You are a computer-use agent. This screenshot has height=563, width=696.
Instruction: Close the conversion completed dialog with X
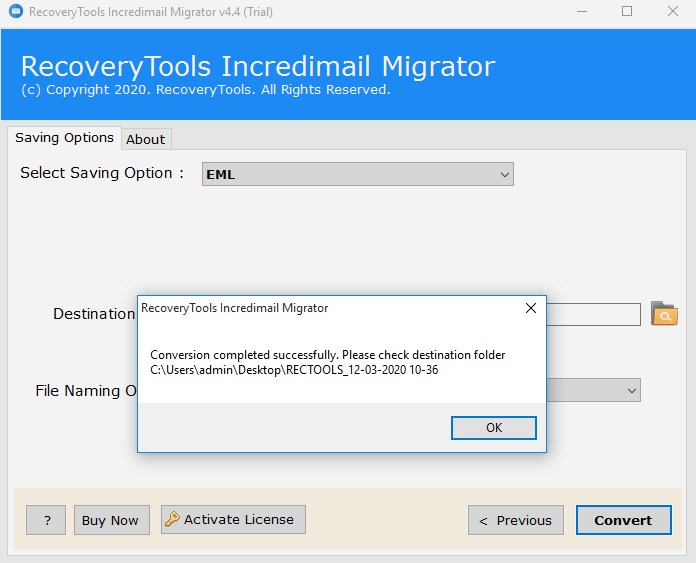pyautogui.click(x=531, y=308)
